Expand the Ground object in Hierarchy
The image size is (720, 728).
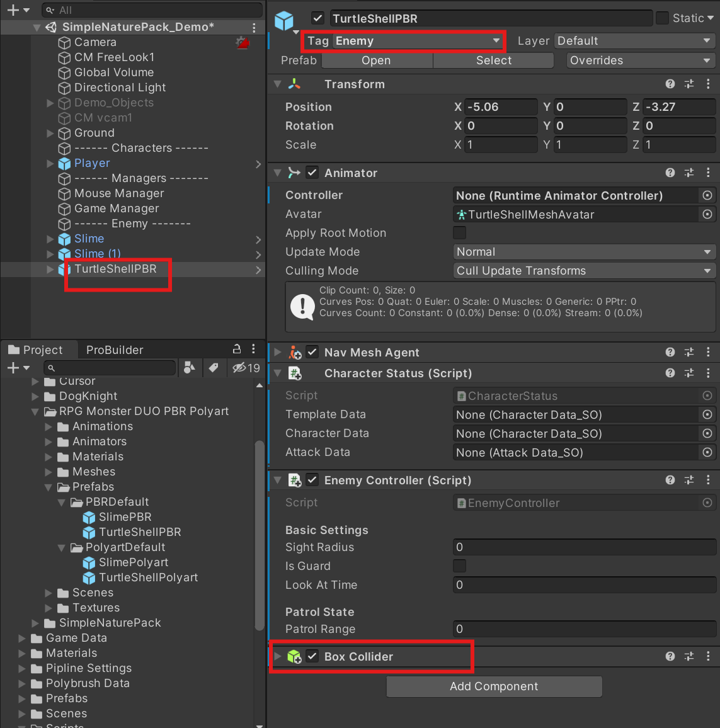(x=50, y=134)
